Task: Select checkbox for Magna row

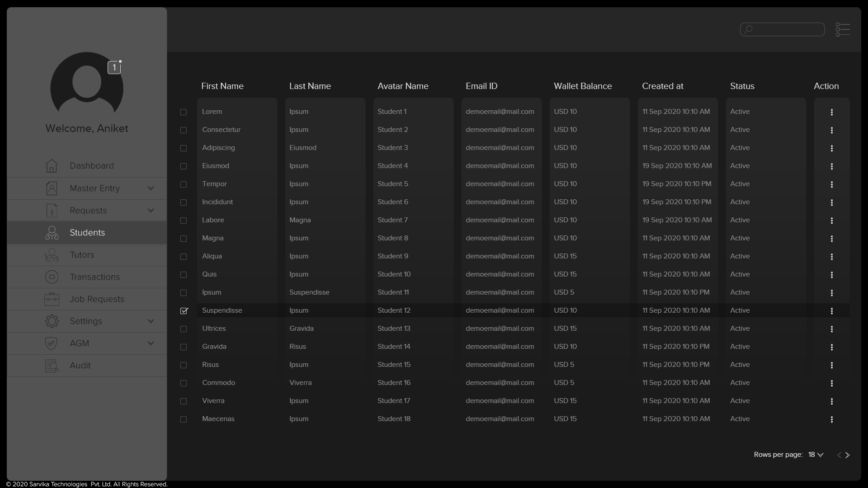Action: (x=184, y=239)
